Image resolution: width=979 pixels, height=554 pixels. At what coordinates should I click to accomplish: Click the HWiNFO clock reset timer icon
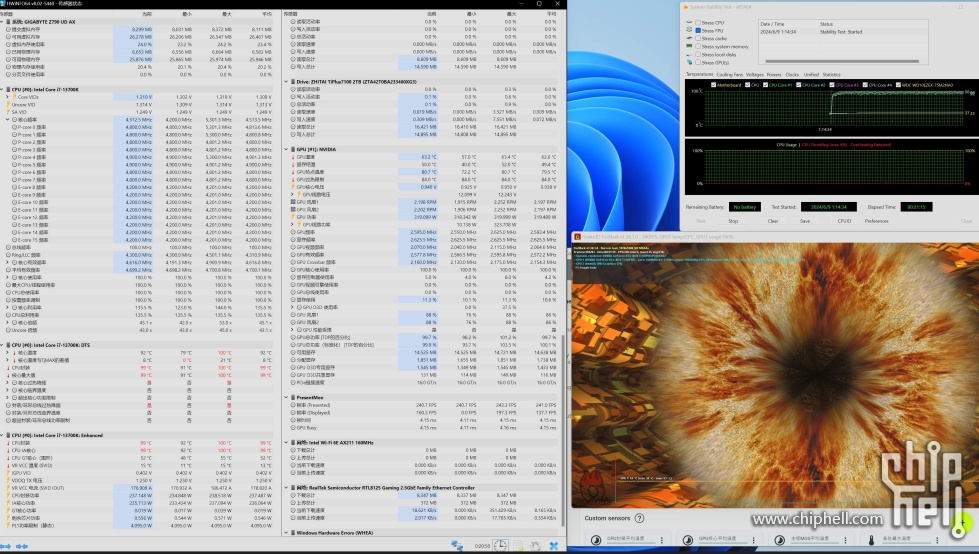[x=501, y=546]
